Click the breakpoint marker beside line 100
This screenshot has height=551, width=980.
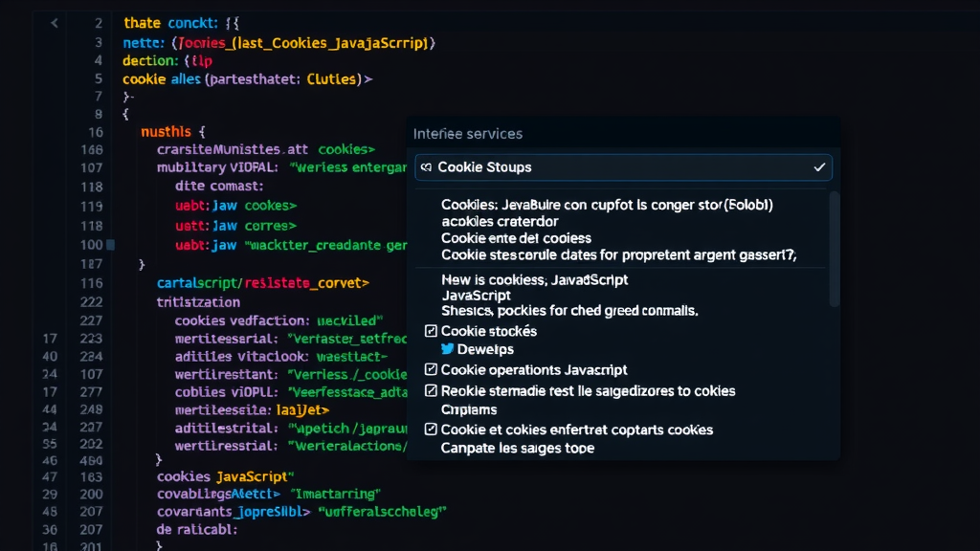pyautogui.click(x=110, y=245)
